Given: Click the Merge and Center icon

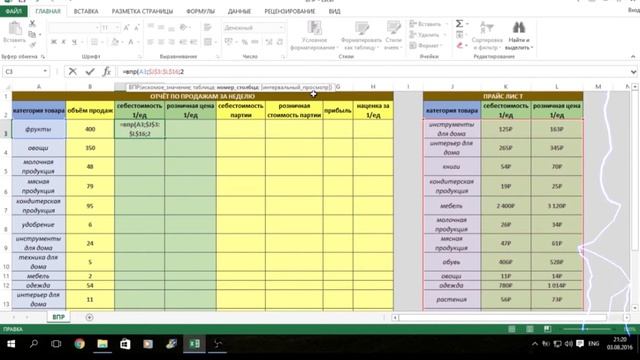Looking at the screenshot, I should click(x=208, y=42).
